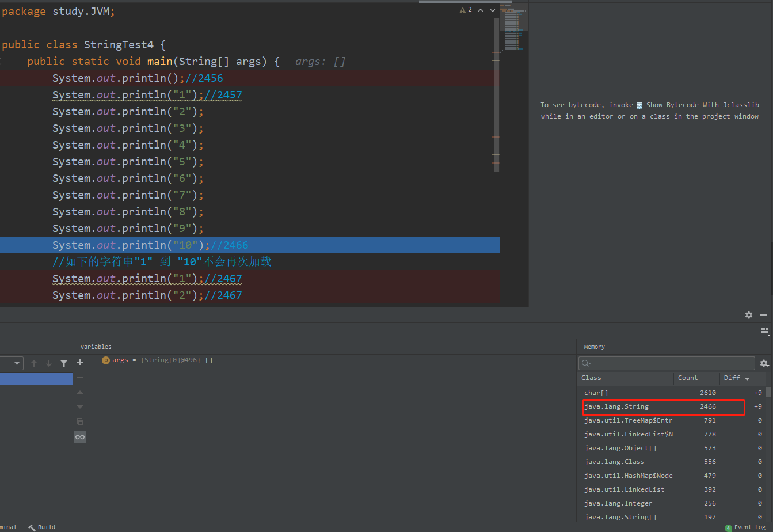Click the Memory class search field

667,363
